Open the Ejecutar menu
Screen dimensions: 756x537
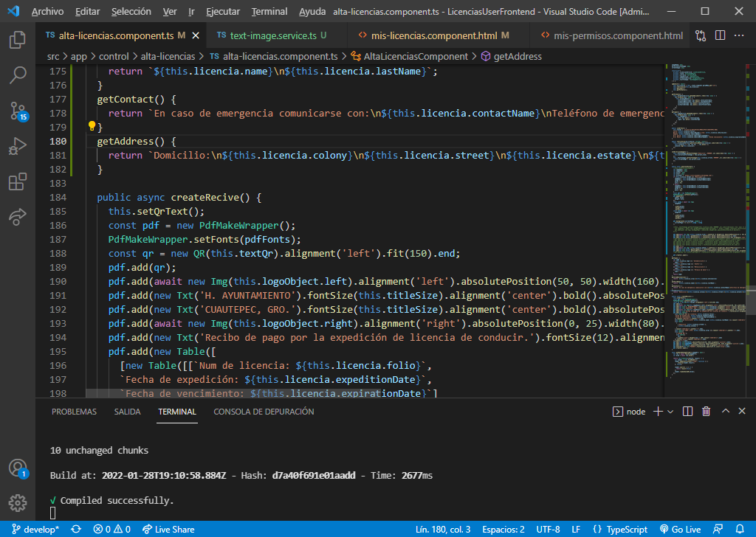[223, 12]
